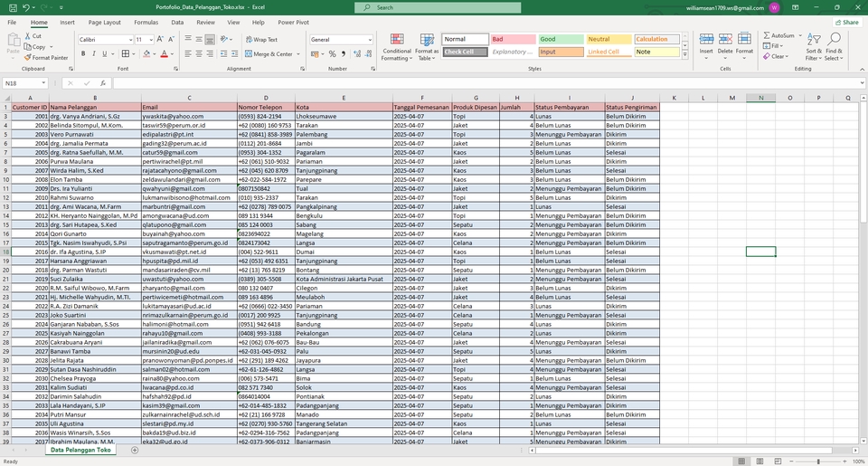
Task: Toggle Bold formatting
Action: click(83, 53)
